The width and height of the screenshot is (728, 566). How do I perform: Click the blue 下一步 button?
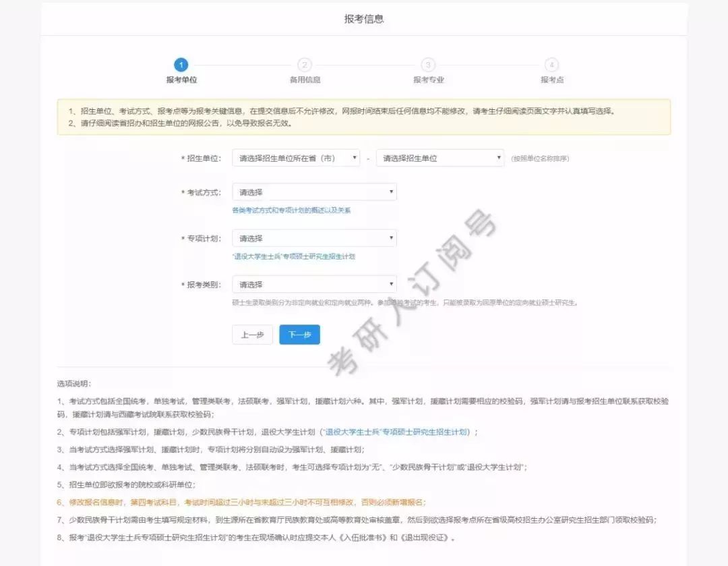coord(299,335)
